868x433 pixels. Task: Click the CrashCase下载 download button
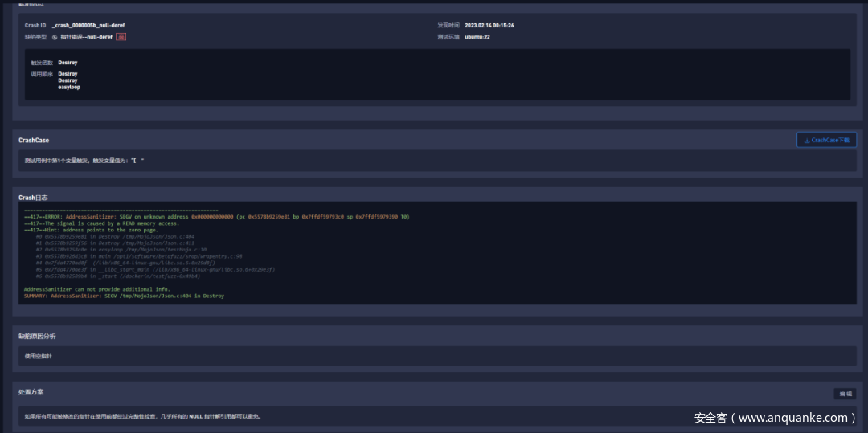[826, 140]
